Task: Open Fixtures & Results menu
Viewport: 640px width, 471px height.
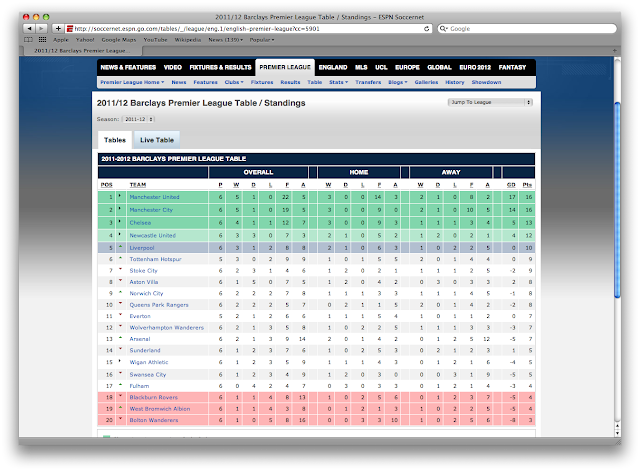Action: click(x=220, y=67)
